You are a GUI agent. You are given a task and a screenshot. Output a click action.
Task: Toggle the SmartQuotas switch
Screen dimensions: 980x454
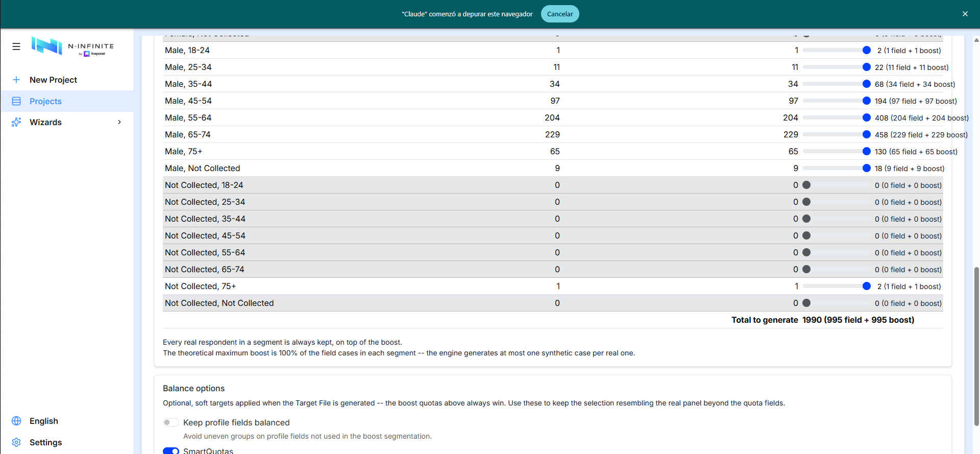click(170, 451)
